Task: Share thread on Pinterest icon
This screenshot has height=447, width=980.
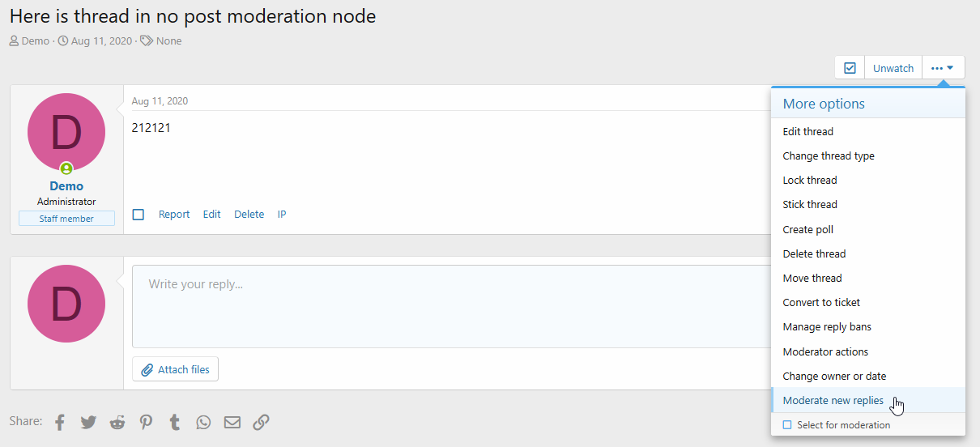Action: point(146,422)
